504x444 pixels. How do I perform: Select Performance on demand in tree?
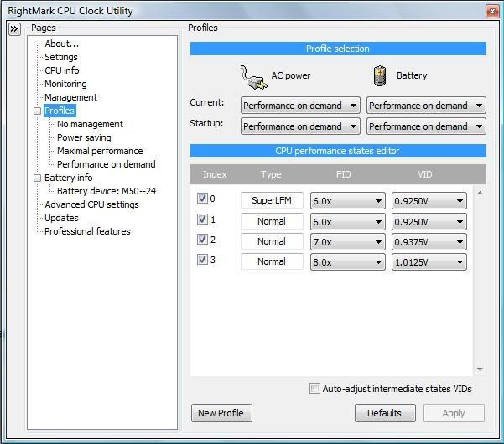click(107, 164)
